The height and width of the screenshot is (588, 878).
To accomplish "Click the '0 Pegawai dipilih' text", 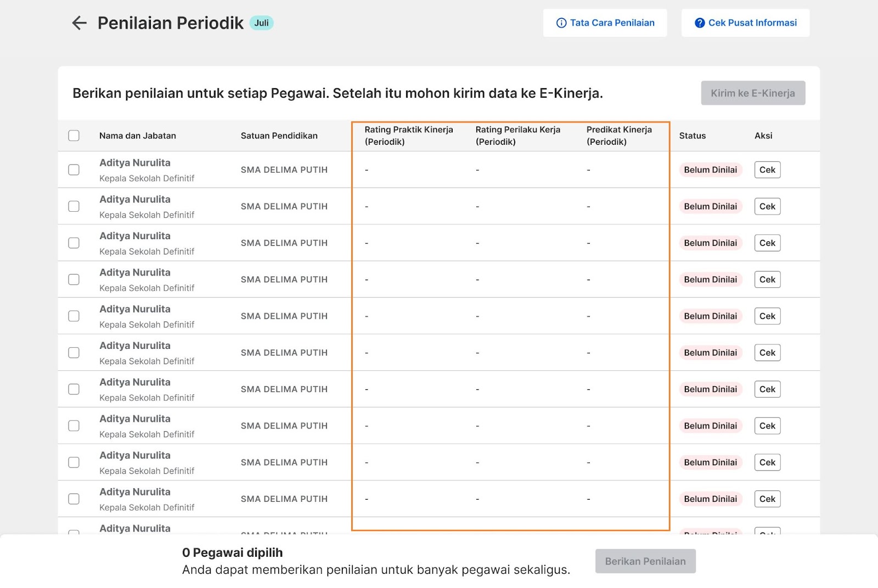I will tap(233, 552).
